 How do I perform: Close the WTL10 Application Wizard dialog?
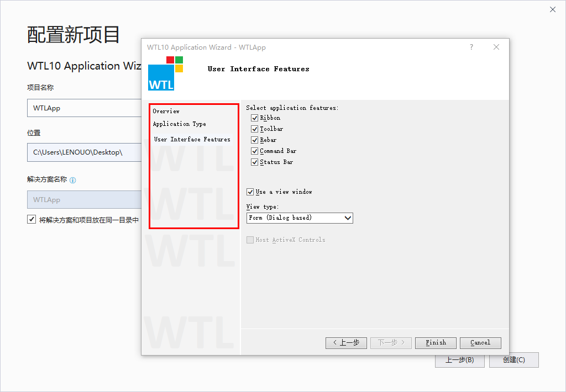tap(496, 47)
